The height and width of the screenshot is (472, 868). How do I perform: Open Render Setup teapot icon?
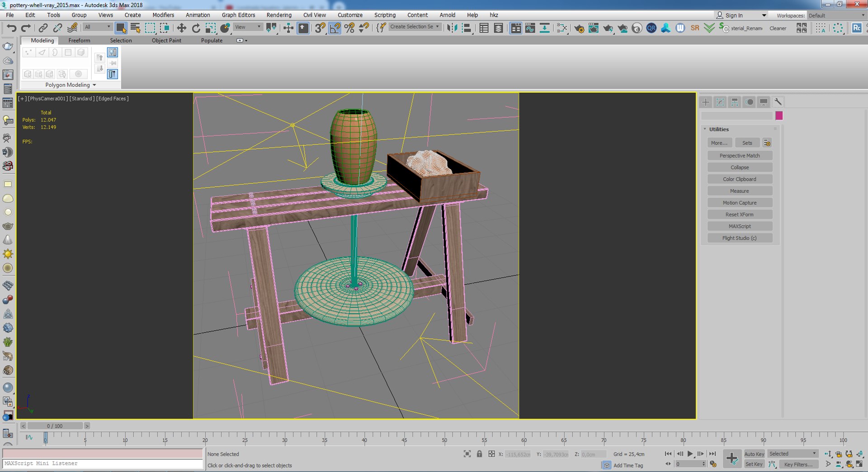tap(579, 29)
